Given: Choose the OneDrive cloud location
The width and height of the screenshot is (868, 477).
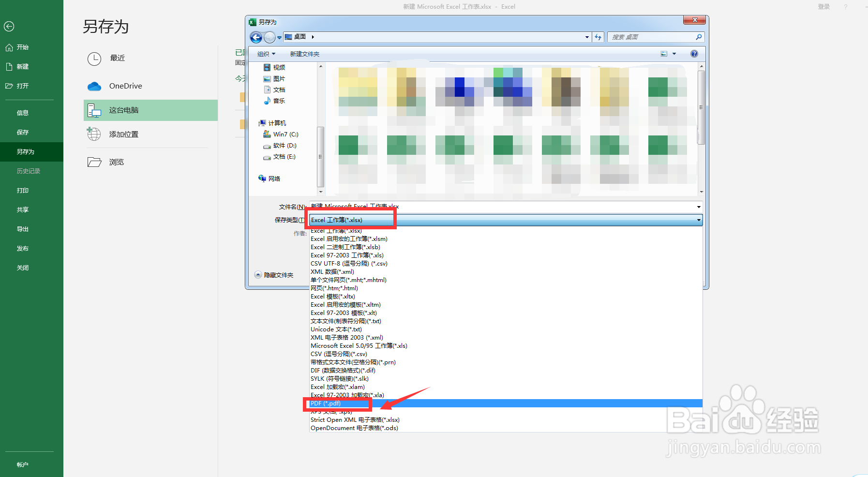Looking at the screenshot, I should (x=94, y=86).
